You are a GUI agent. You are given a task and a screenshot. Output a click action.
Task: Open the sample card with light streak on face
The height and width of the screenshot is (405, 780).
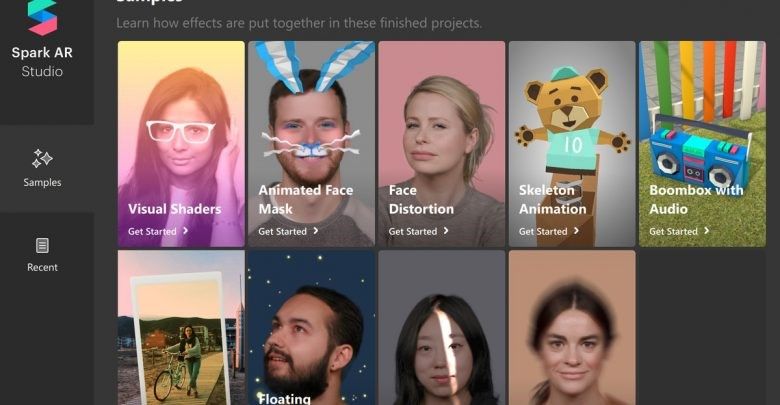click(x=442, y=328)
